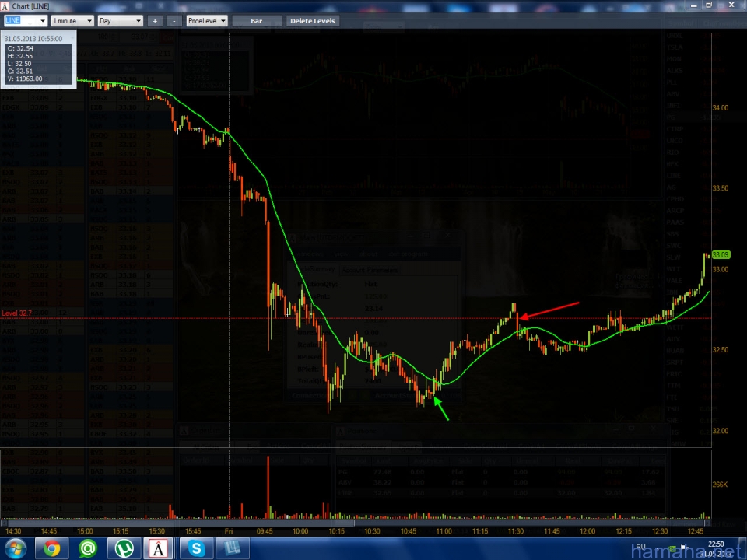Open uTorrent from the taskbar

(124, 548)
